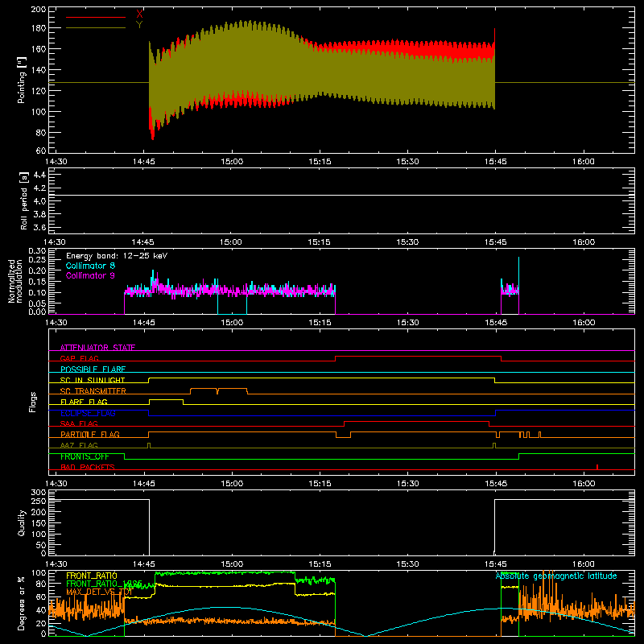Image resolution: width=644 pixels, height=644 pixels.
Task: Click the 15:00 time label under Pointing plot
Action: point(232,162)
